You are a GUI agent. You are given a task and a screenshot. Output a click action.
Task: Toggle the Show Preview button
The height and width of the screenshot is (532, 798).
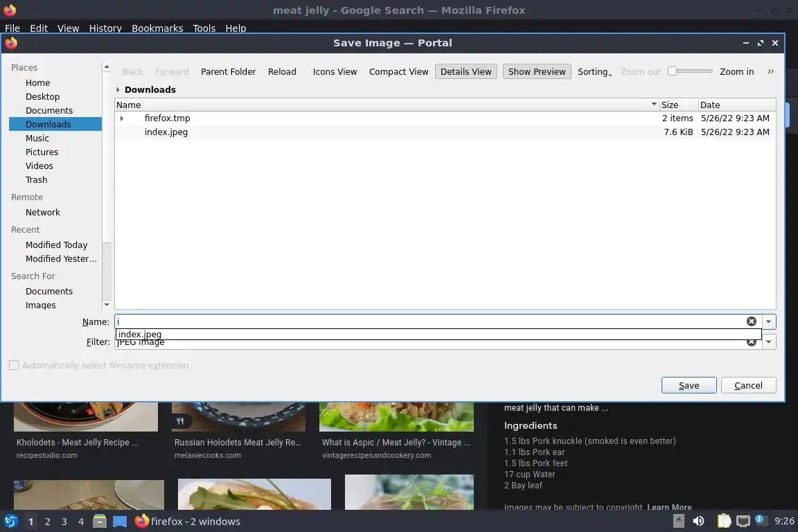pyautogui.click(x=537, y=72)
